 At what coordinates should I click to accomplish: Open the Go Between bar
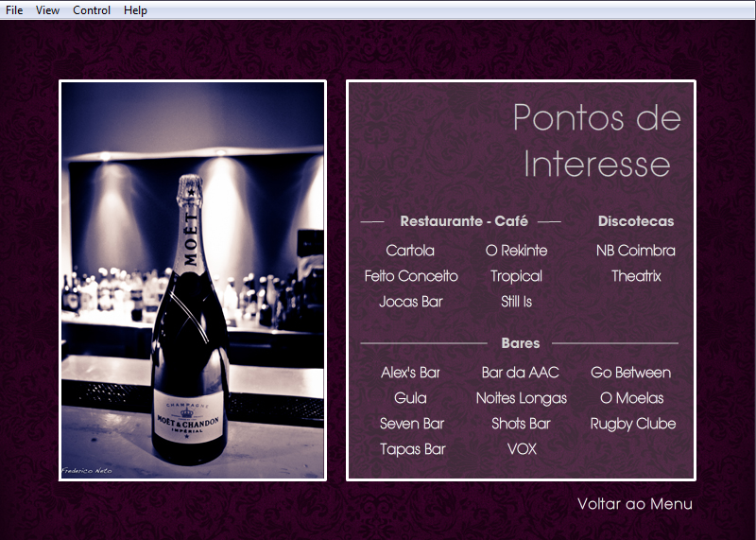pyautogui.click(x=630, y=373)
